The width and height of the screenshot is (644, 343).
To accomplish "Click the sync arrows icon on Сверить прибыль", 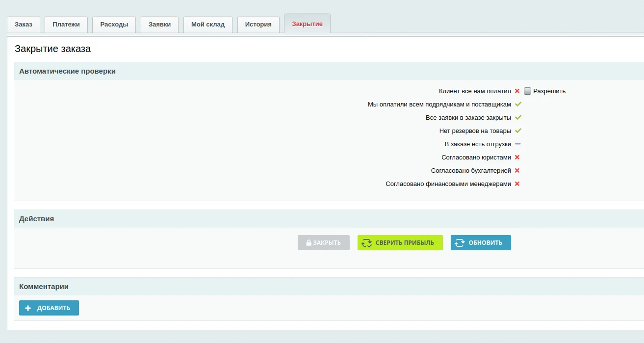I will [x=367, y=243].
